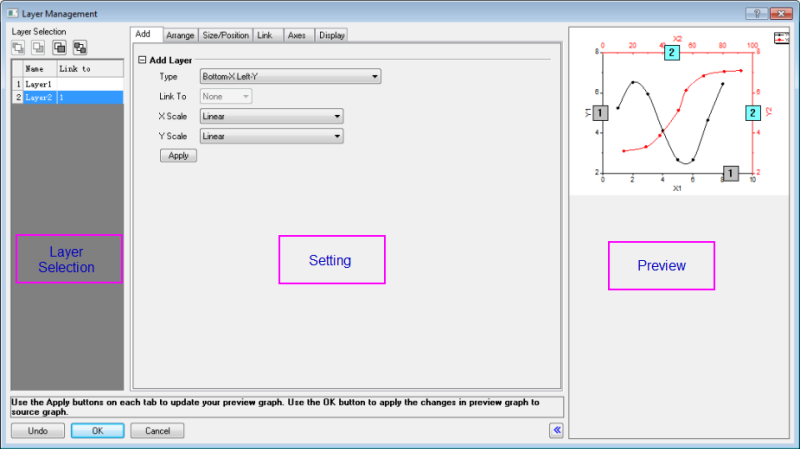
Task: Select gray layer 1 marker on bottom axis
Action: (731, 173)
